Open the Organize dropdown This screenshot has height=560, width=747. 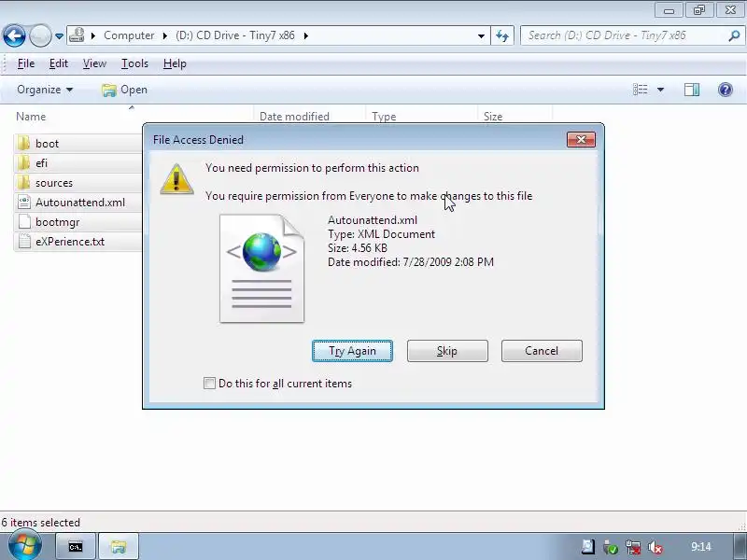(x=45, y=90)
